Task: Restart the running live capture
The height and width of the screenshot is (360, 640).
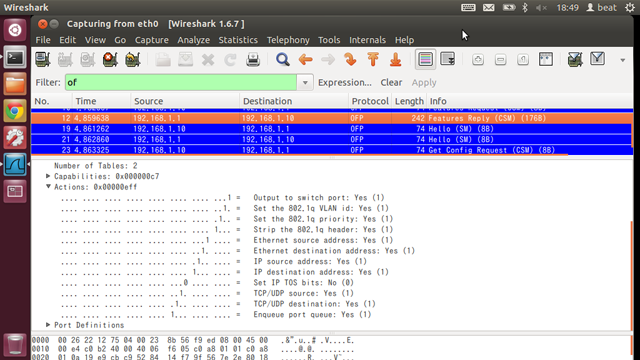Action: coord(132,60)
